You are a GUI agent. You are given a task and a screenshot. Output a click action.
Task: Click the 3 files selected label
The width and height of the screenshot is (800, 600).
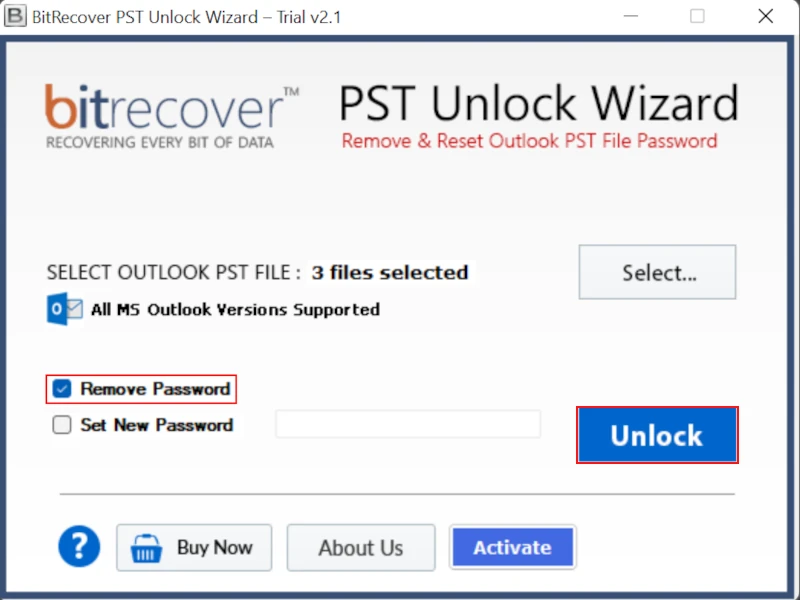pyautogui.click(x=390, y=272)
